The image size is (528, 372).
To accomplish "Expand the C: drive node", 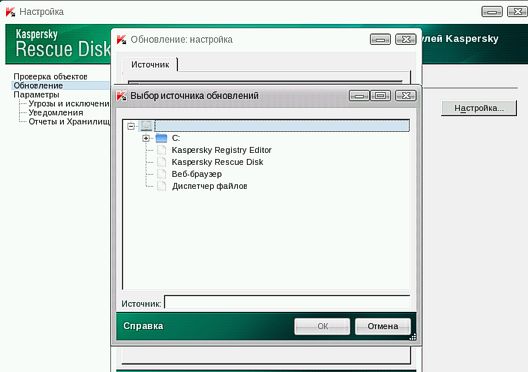I will pos(146,138).
